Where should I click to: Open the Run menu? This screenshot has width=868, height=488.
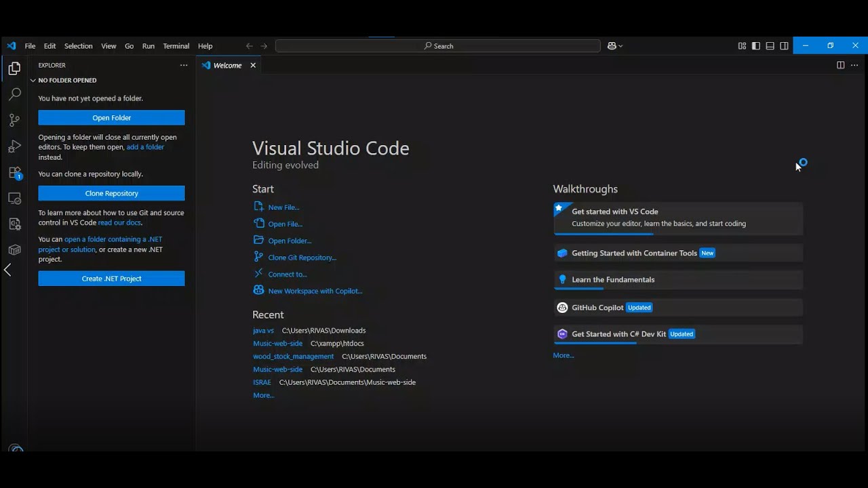tap(149, 46)
